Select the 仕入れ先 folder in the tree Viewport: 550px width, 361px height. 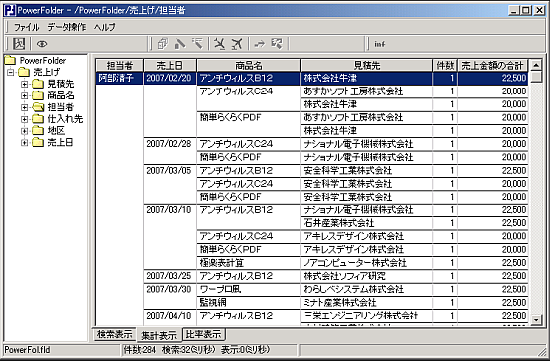pyautogui.click(x=65, y=119)
